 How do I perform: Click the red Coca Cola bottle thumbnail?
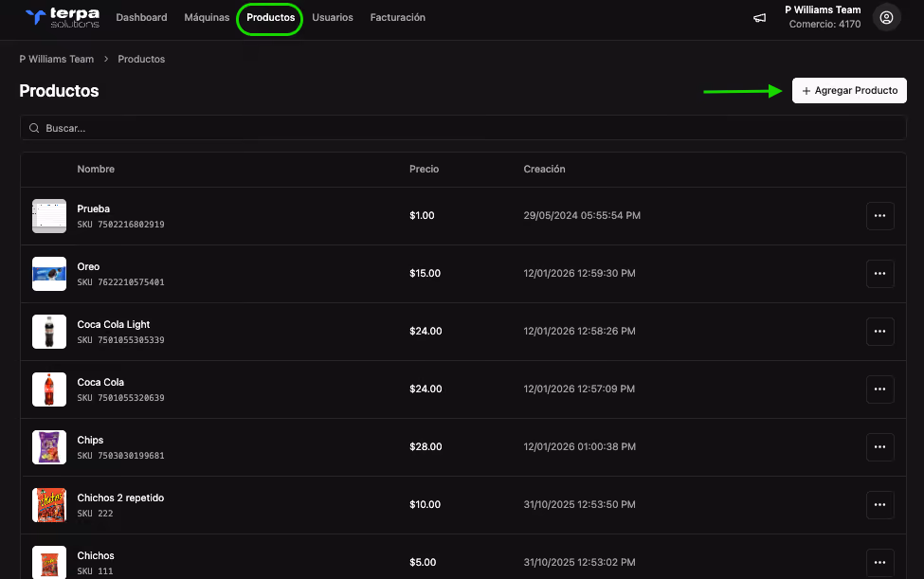(x=49, y=389)
